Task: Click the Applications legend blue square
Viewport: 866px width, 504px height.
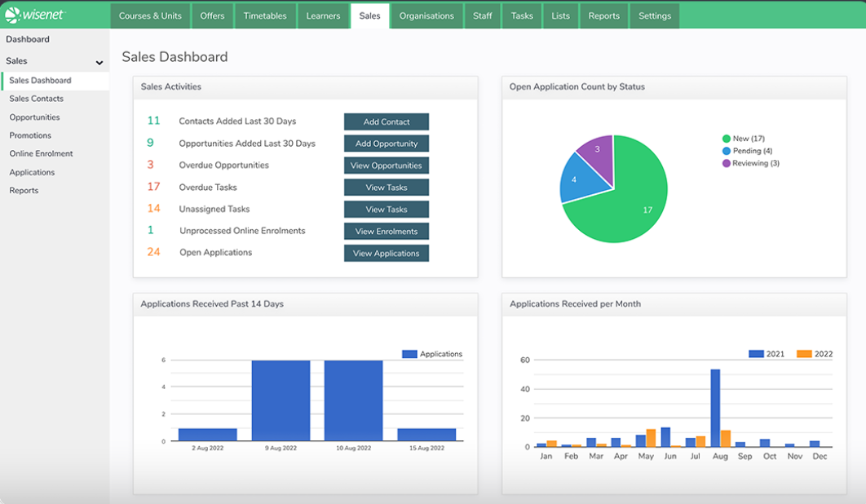Action: coord(409,354)
